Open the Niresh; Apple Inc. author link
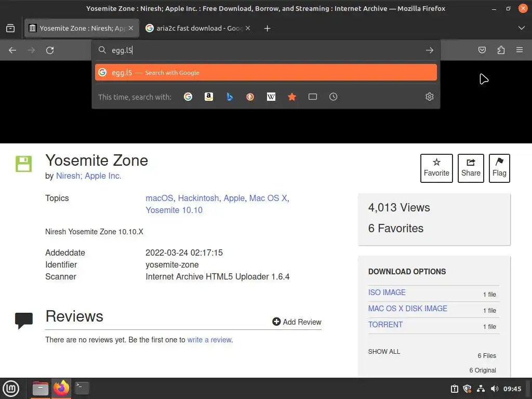The width and height of the screenshot is (532, 399). [88, 176]
